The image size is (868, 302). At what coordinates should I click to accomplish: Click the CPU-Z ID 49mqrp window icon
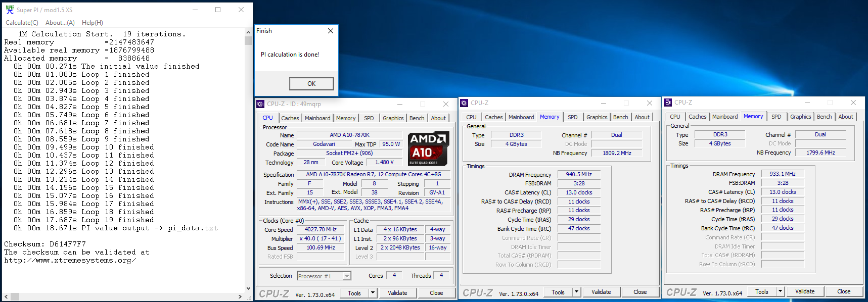tap(260, 104)
